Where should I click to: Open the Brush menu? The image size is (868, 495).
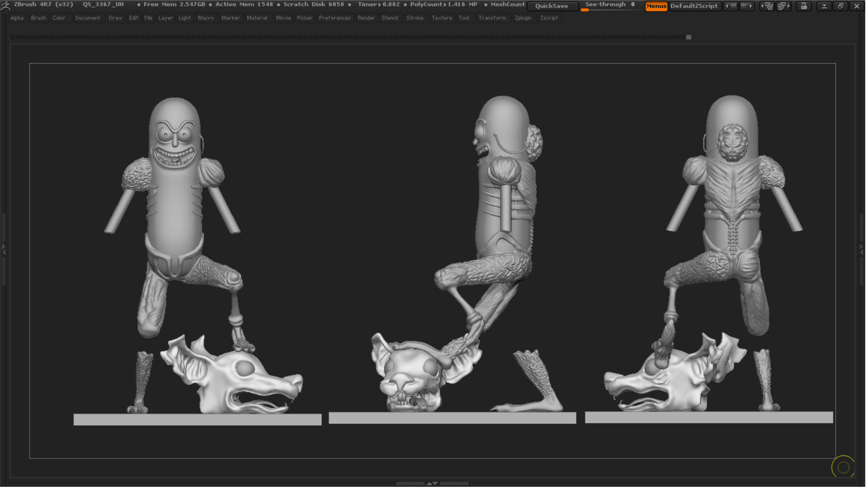click(x=38, y=18)
